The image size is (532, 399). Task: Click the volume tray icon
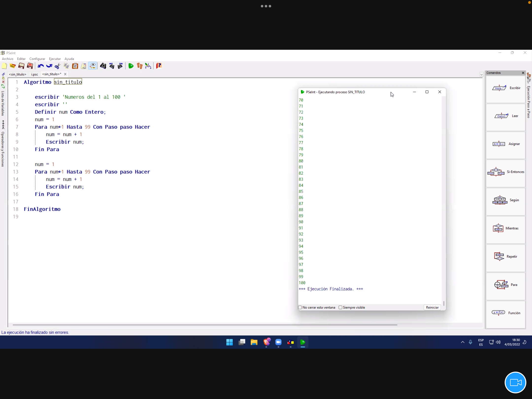[x=498, y=342]
